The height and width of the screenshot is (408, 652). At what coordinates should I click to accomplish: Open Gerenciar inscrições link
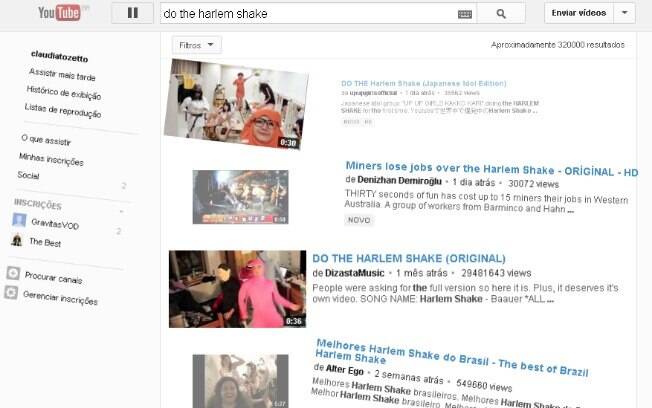60,298
